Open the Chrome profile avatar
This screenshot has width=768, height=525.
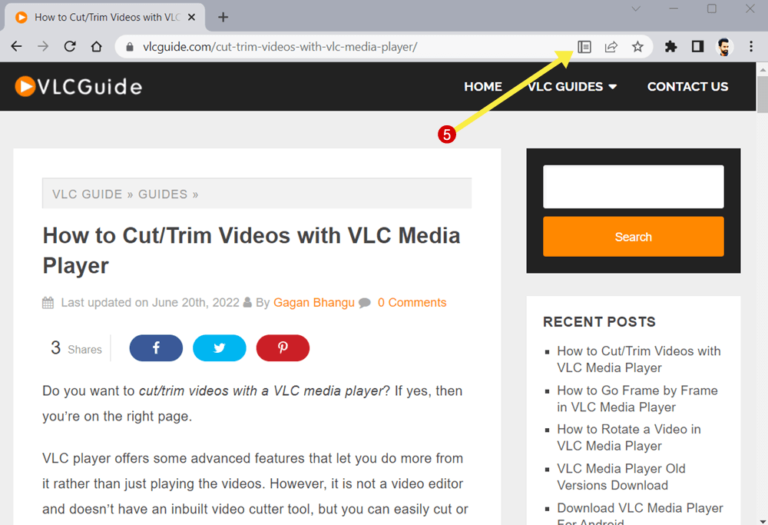pyautogui.click(x=724, y=47)
